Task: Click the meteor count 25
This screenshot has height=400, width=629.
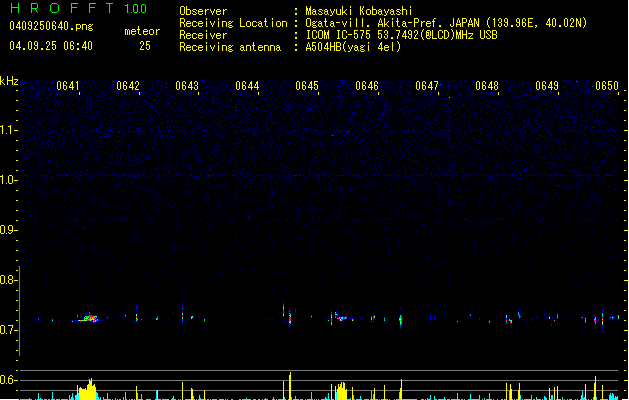Action: (145, 46)
